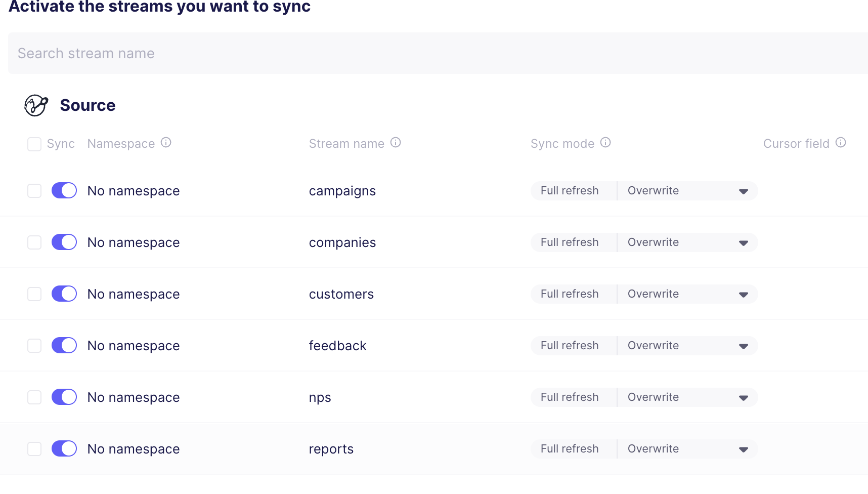Open the sync mode dropdown for campaigns
868x494 pixels.
pos(743,191)
